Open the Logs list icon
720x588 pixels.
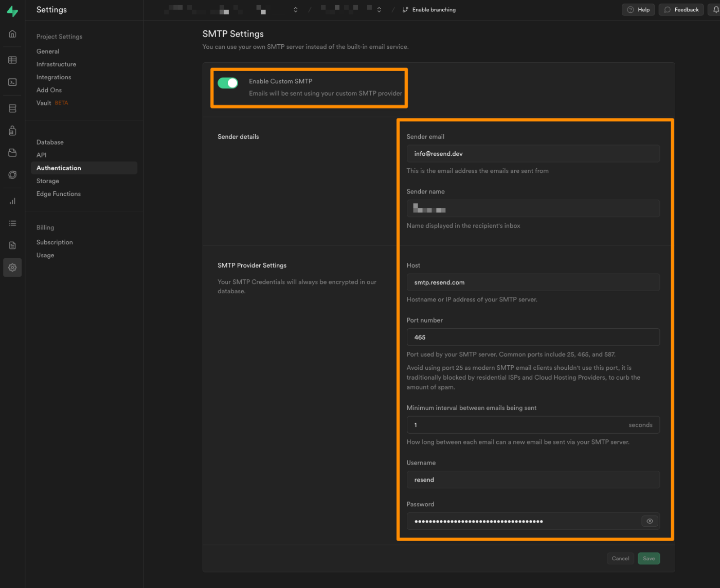pos(12,223)
